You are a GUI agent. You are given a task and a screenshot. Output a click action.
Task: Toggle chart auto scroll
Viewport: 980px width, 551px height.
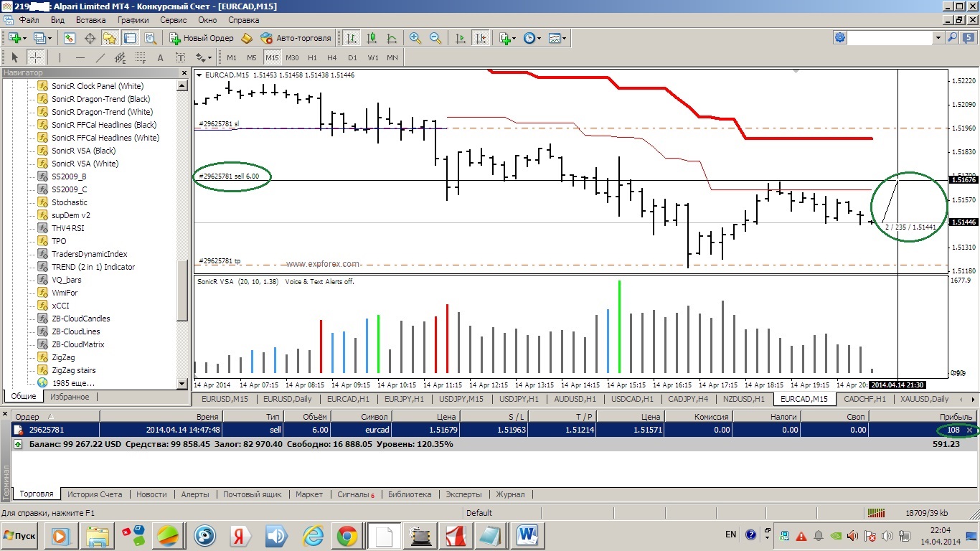(x=461, y=38)
